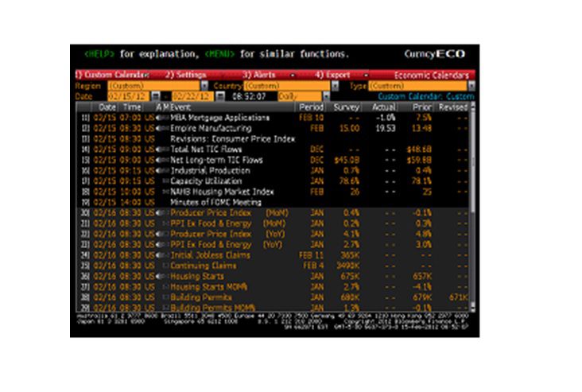Click alert speaker icon for Producer Price Index (YoY)
Viewport: 582px width, 392px height.
coord(161,235)
